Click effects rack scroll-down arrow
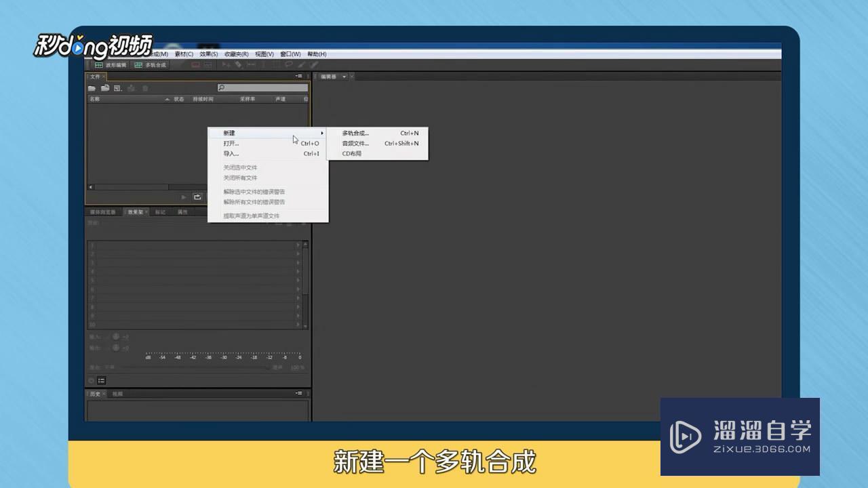868x488 pixels. [305, 326]
